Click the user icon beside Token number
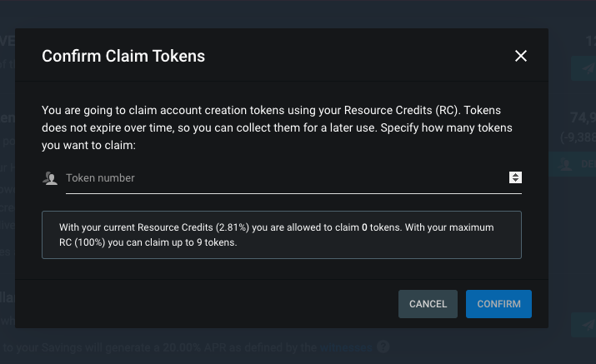The width and height of the screenshot is (596, 364). 50,178
